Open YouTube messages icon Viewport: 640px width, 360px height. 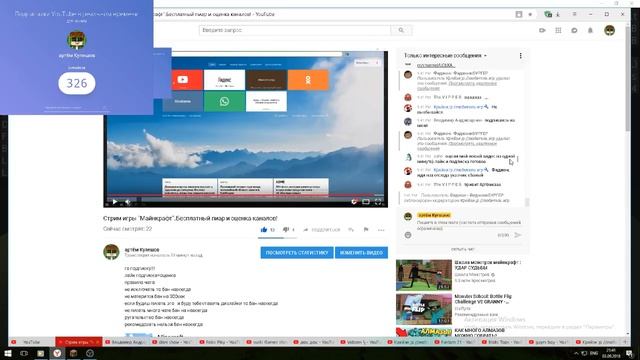pos(574,30)
